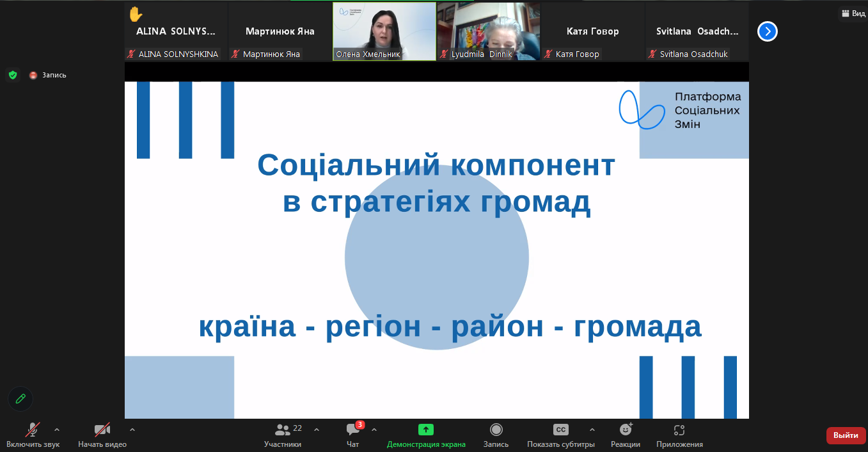Select Lyudmila Dinnik video thumbnail
This screenshot has width=868, height=452.
click(489, 31)
